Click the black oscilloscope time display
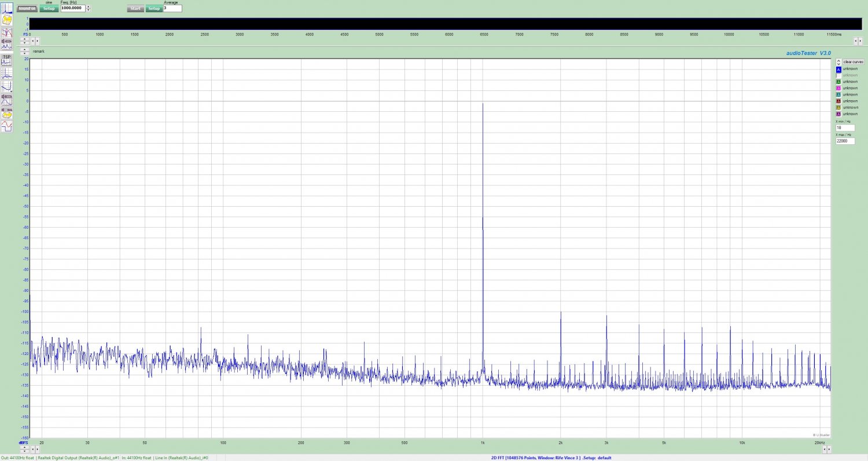The height and width of the screenshot is (461, 868). tap(446, 24)
